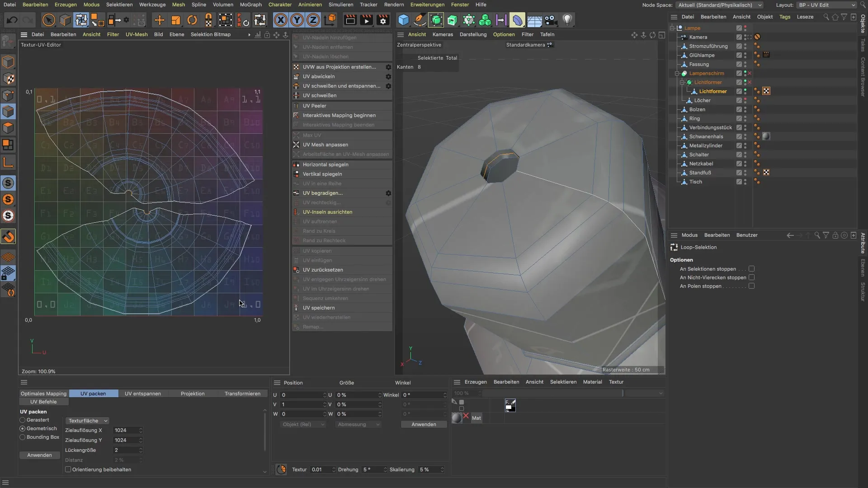The height and width of the screenshot is (488, 868).
Task: Enable An Polen stoppen checkbox
Action: [751, 286]
